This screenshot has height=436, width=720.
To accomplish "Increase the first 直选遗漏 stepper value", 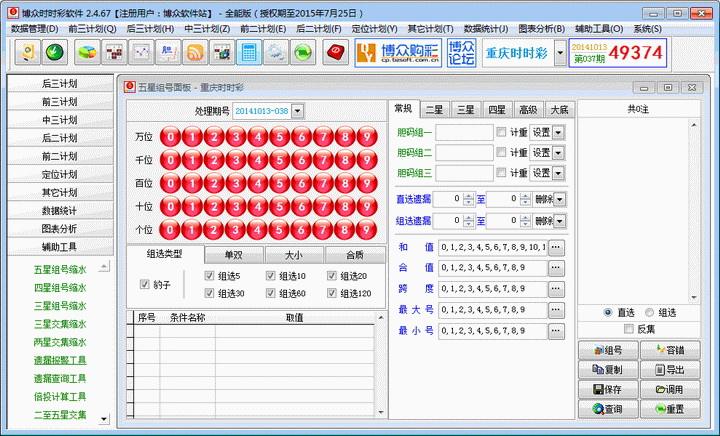I will [468, 196].
